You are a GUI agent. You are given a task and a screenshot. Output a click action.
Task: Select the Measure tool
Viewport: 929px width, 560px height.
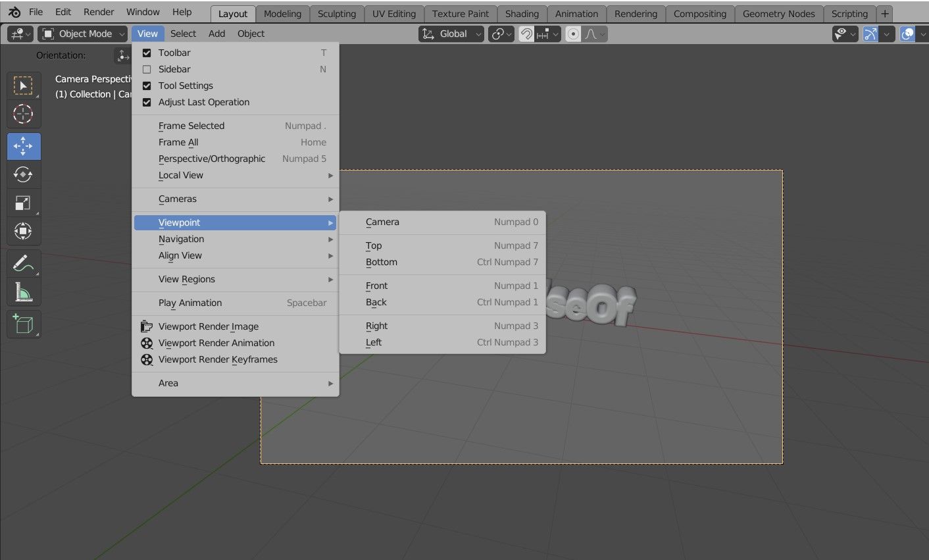tap(24, 292)
